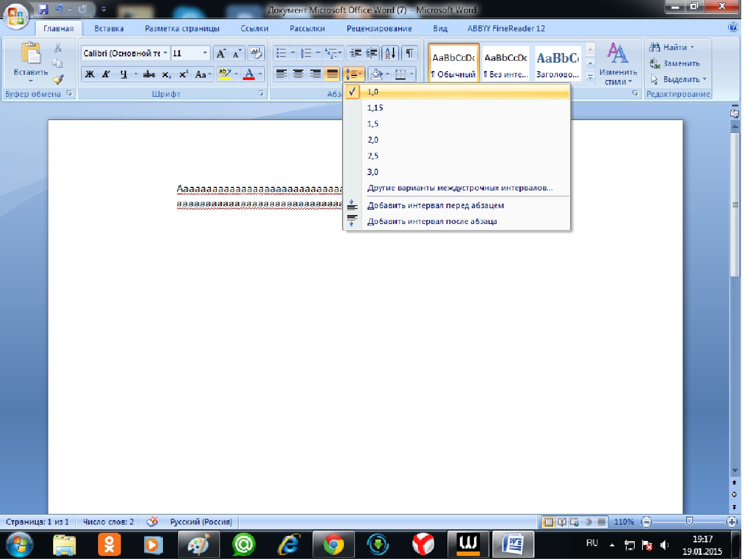Expand the Calibri font name dropdown
This screenshot has height=560, width=749.
(165, 53)
